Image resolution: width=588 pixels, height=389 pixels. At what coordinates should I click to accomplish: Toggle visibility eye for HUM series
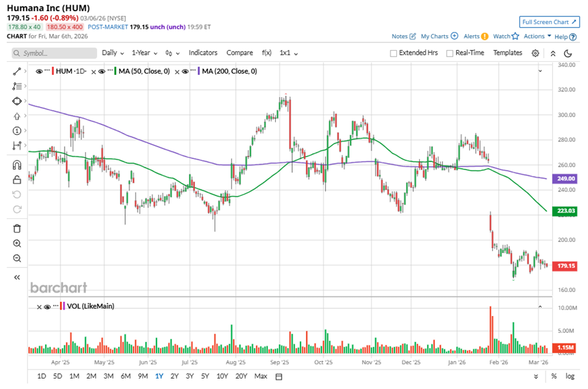click(x=39, y=71)
